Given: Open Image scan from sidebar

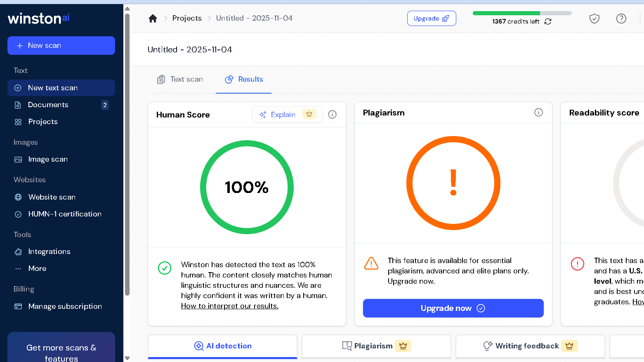Looking at the screenshot, I should (x=47, y=160).
